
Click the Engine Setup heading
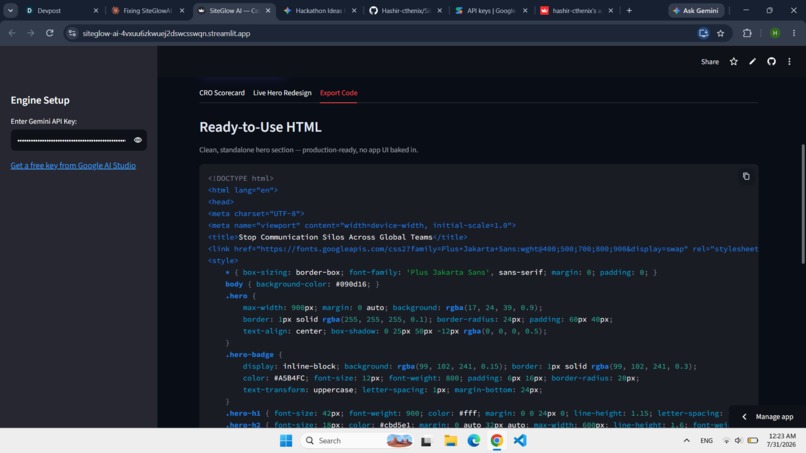tap(40, 100)
